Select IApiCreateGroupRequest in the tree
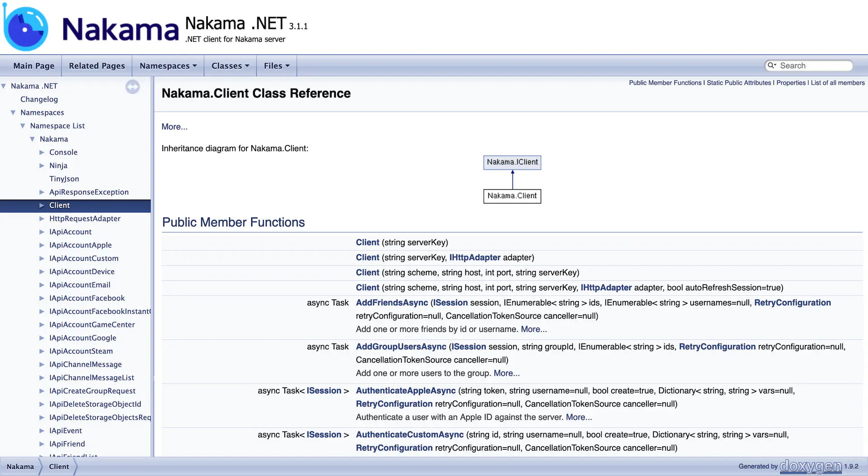 point(92,391)
